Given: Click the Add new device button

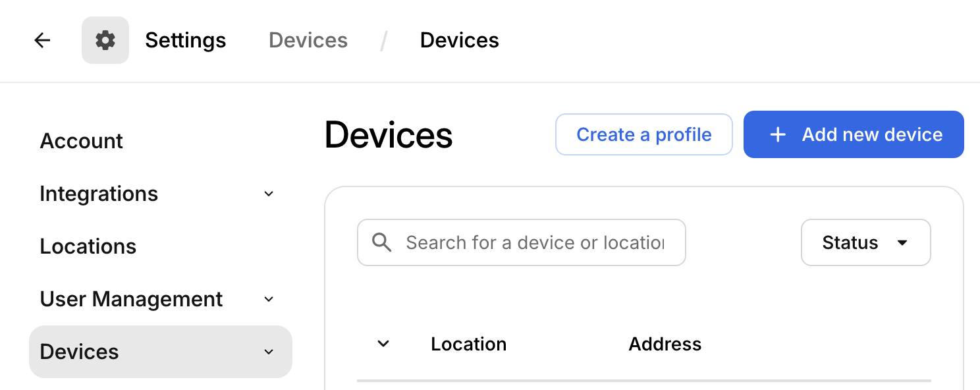Looking at the screenshot, I should (854, 134).
